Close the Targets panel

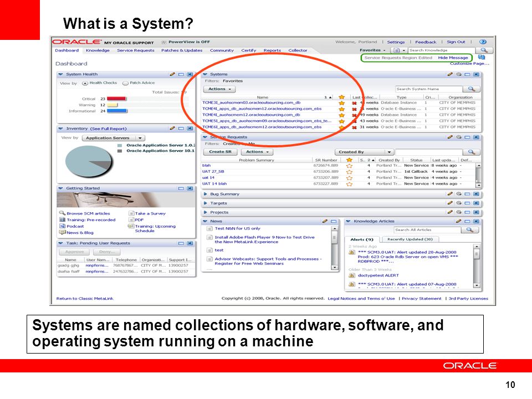[476, 203]
